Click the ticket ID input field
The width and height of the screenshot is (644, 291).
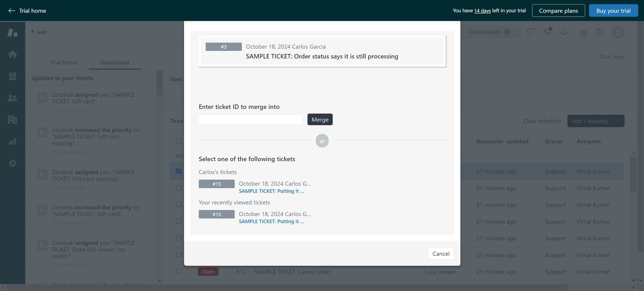(250, 119)
